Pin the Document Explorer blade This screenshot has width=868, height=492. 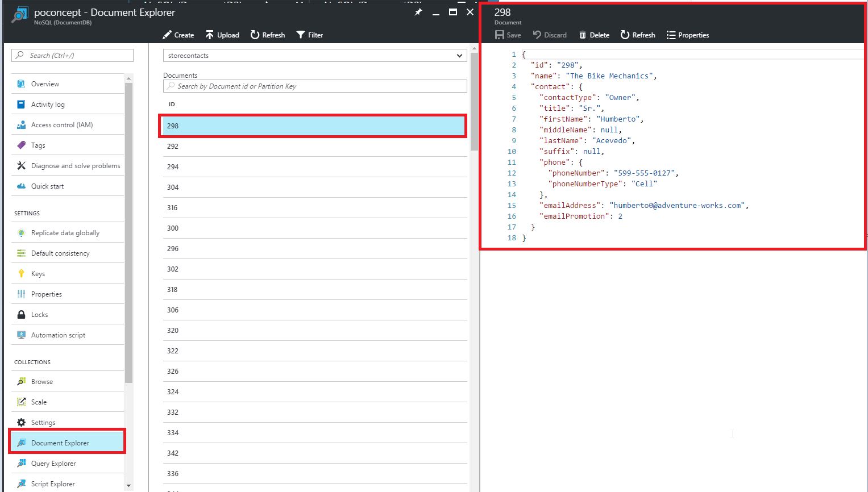click(418, 12)
